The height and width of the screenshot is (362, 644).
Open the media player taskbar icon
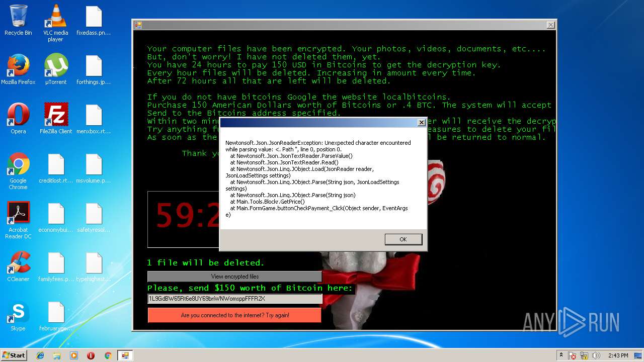(74, 355)
